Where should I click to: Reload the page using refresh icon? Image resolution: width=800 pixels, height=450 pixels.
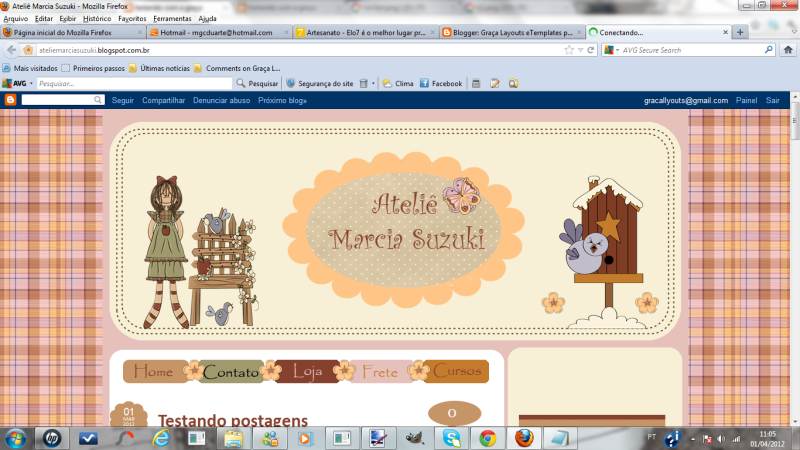(x=590, y=50)
